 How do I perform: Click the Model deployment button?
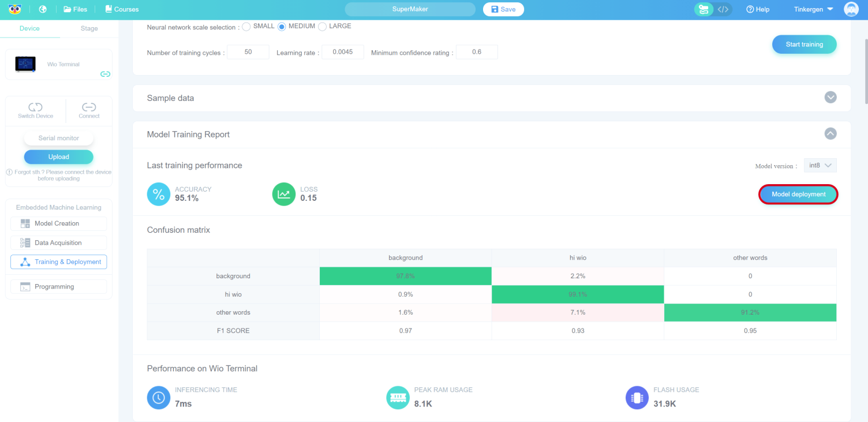(798, 195)
